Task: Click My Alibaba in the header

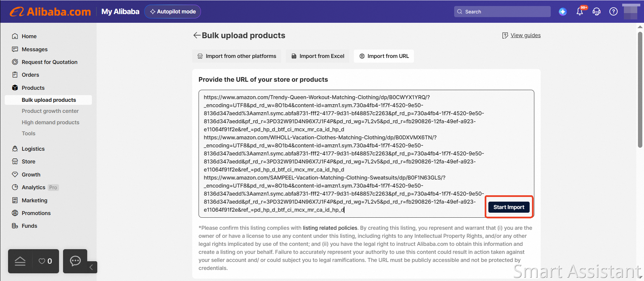Action: coord(120,12)
